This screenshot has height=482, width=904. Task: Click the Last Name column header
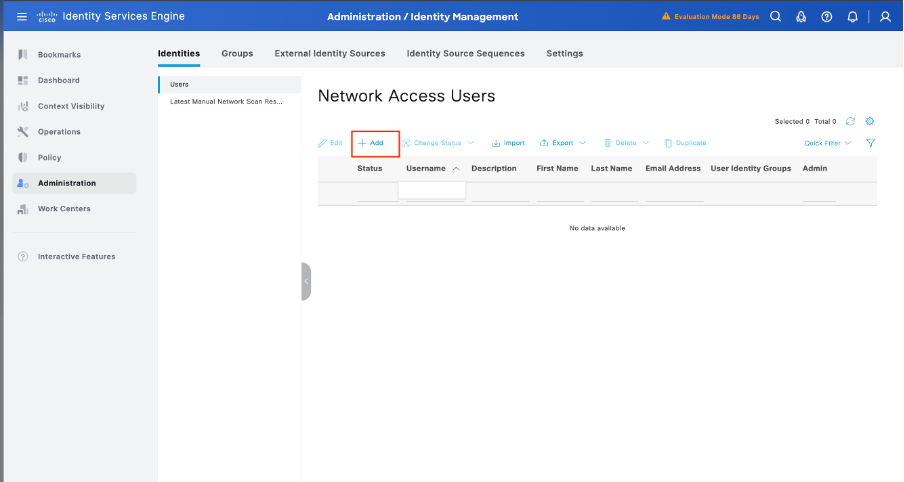click(611, 168)
